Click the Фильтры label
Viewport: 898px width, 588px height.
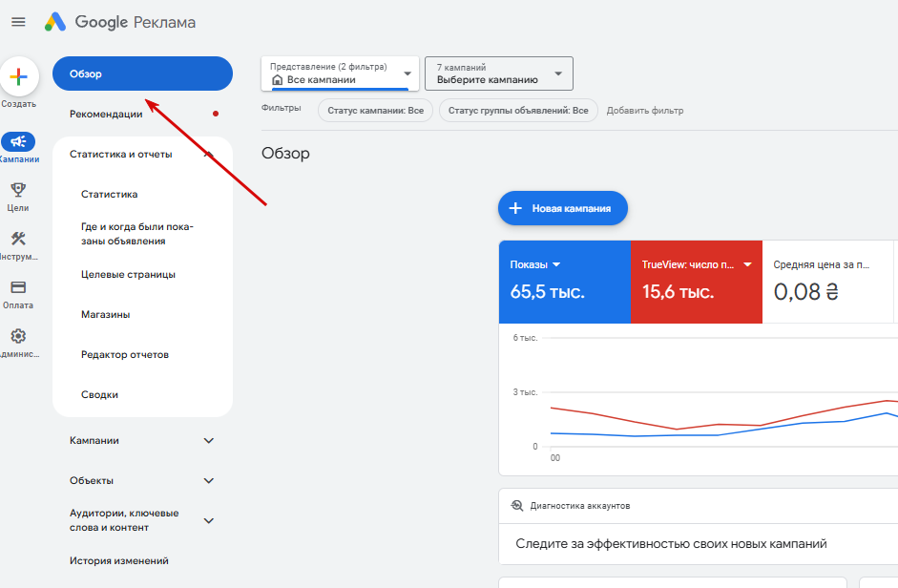[x=282, y=108]
